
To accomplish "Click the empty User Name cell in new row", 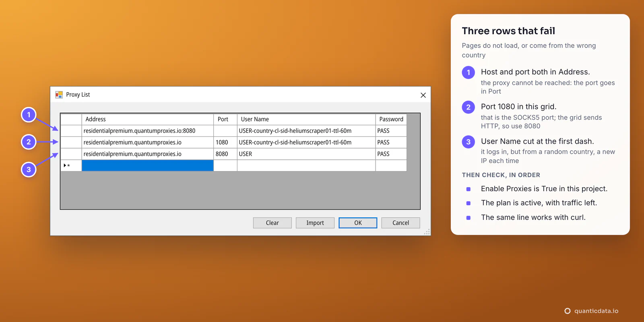I will (x=306, y=165).
